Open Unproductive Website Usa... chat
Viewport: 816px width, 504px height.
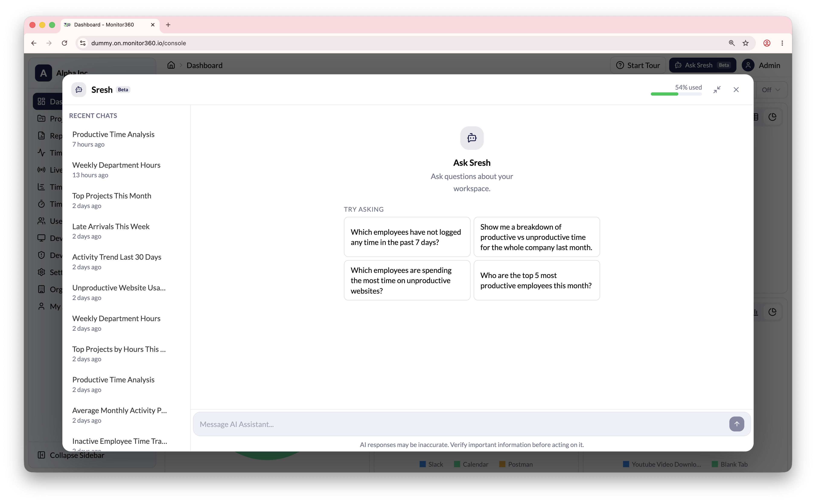(x=126, y=292)
